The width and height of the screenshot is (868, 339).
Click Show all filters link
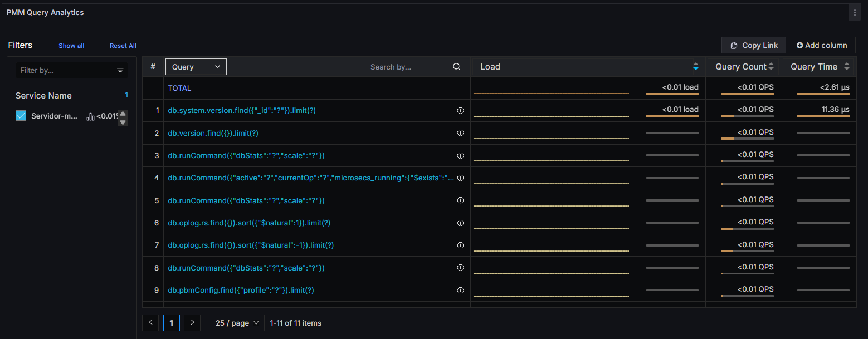point(71,46)
